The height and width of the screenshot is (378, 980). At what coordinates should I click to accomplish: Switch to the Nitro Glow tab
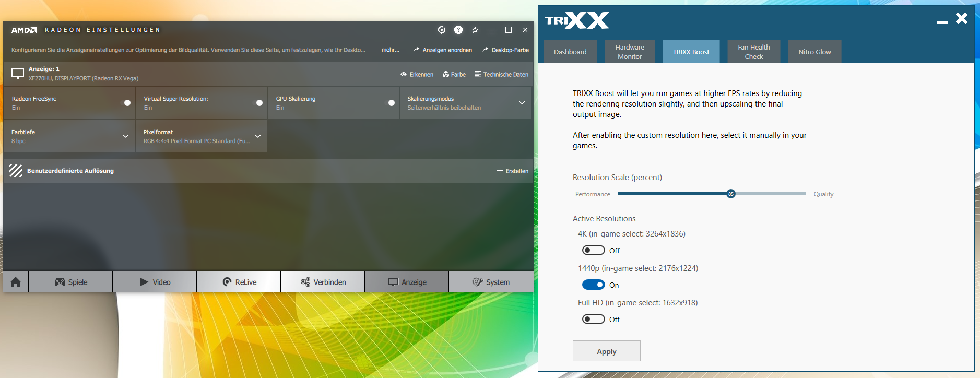(x=814, y=52)
